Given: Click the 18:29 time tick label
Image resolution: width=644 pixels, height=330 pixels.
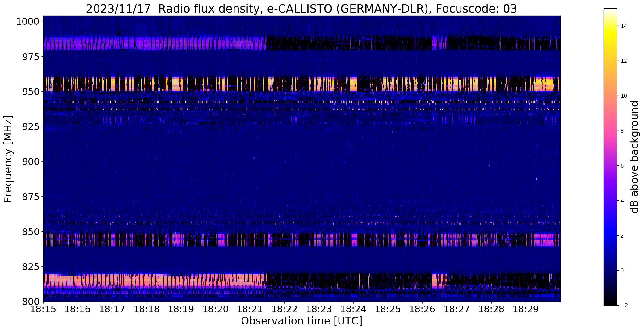Looking at the screenshot, I should pyautogui.click(x=526, y=309).
